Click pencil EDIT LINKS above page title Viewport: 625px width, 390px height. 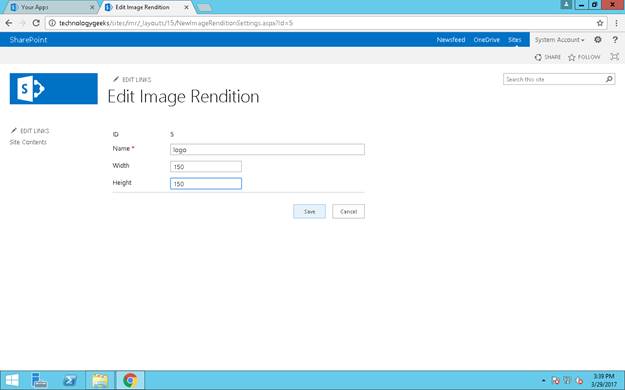pos(132,79)
